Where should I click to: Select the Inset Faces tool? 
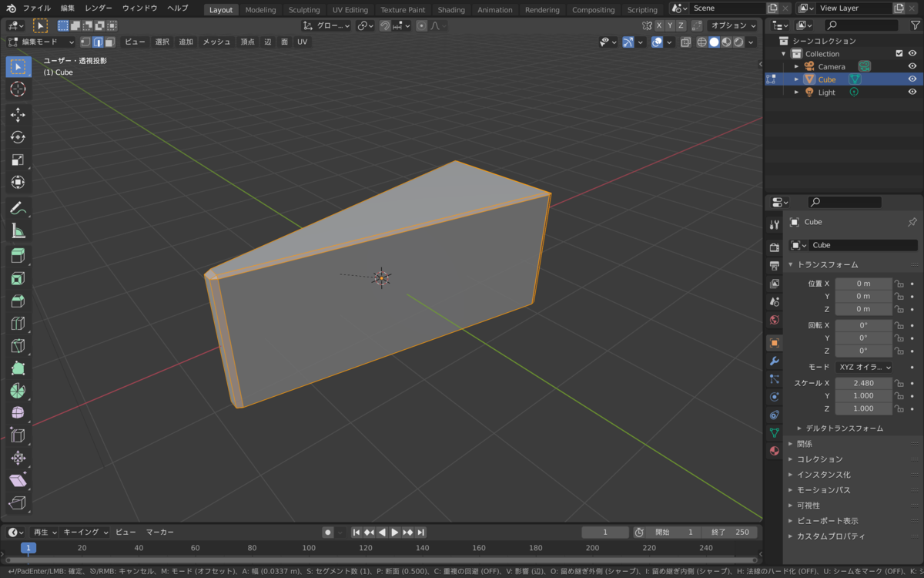pyautogui.click(x=18, y=278)
